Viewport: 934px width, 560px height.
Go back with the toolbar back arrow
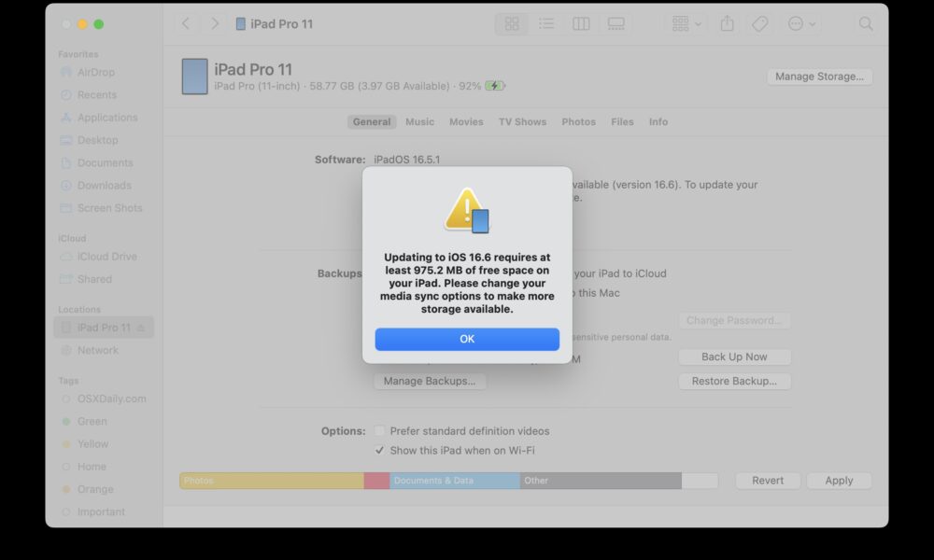click(x=186, y=24)
